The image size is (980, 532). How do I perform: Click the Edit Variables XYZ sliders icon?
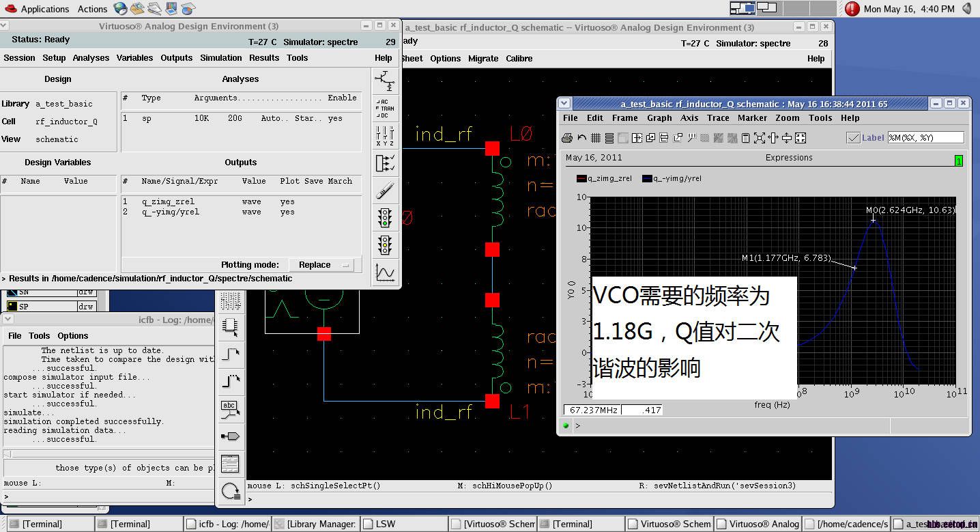click(x=386, y=135)
